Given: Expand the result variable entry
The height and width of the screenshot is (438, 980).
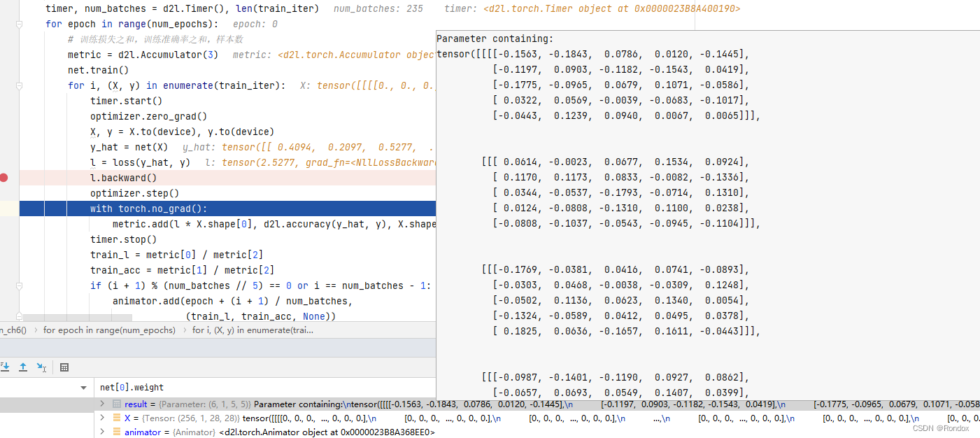Looking at the screenshot, I should pos(102,404).
